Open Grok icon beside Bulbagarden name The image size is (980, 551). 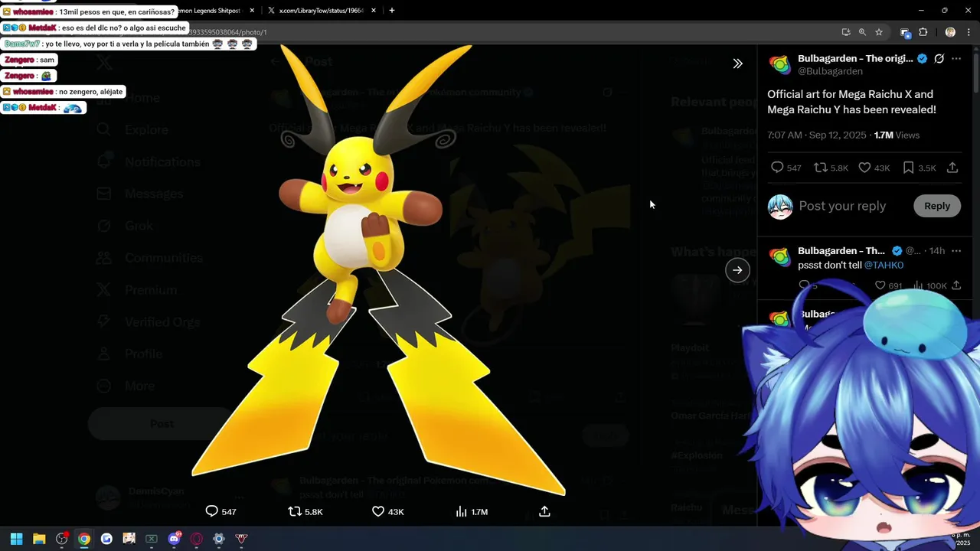click(939, 59)
